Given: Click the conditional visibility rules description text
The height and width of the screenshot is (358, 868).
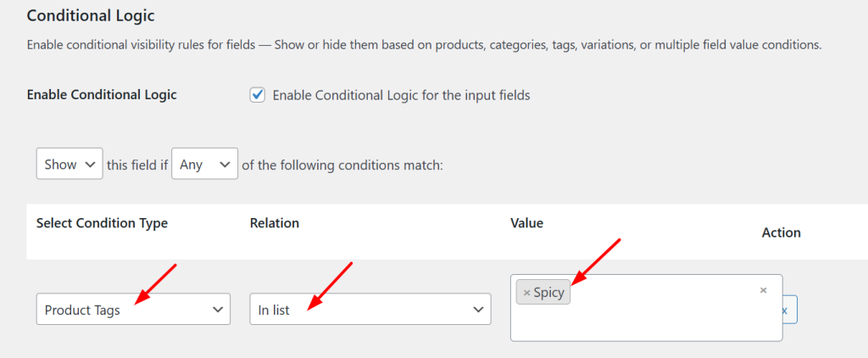Looking at the screenshot, I should 424,45.
